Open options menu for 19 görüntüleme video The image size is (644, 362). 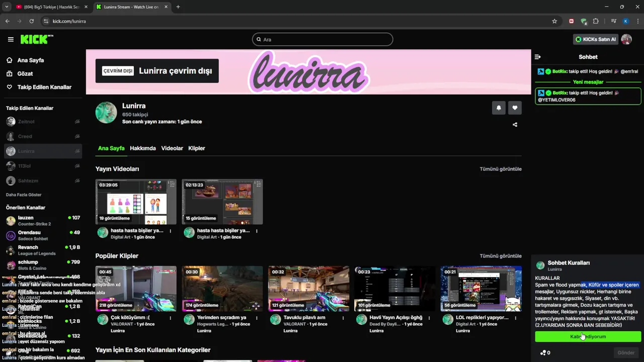click(x=171, y=231)
